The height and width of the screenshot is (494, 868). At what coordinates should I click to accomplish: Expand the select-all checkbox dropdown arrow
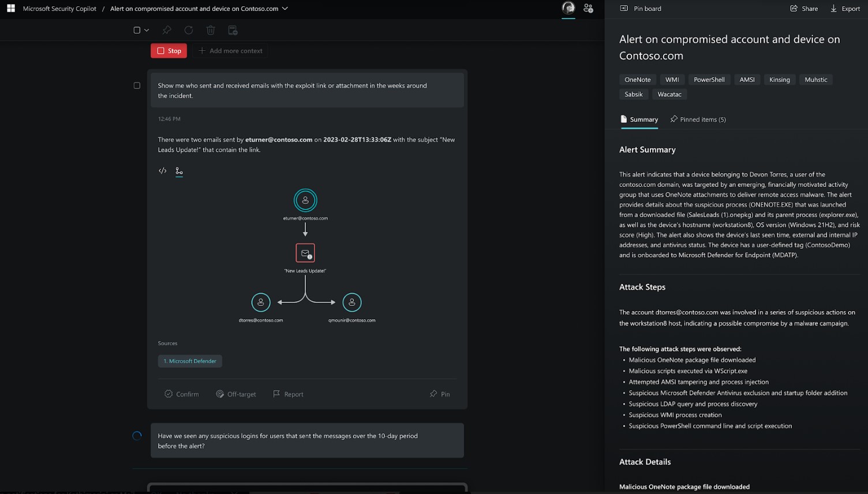[x=147, y=30]
